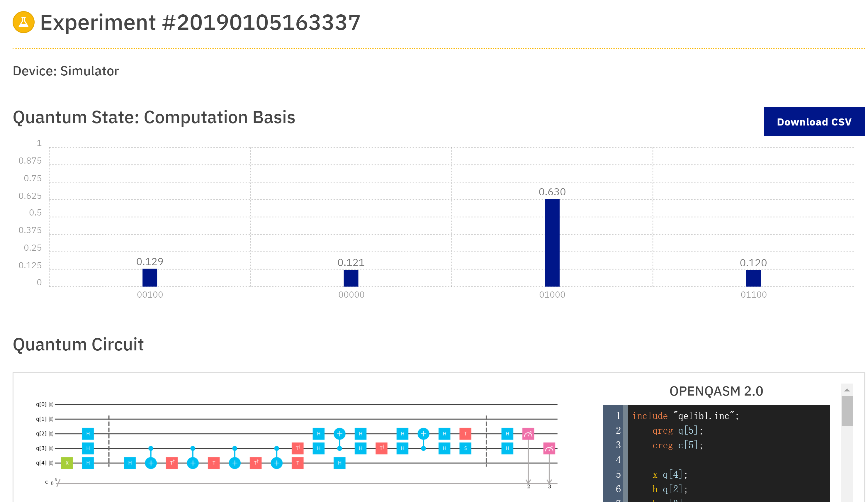Click the 00000 bar labeled 0.121
868x502 pixels.
pyautogui.click(x=351, y=278)
